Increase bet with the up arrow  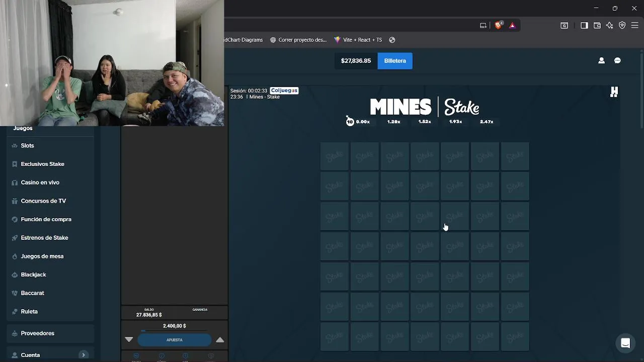[220, 340]
